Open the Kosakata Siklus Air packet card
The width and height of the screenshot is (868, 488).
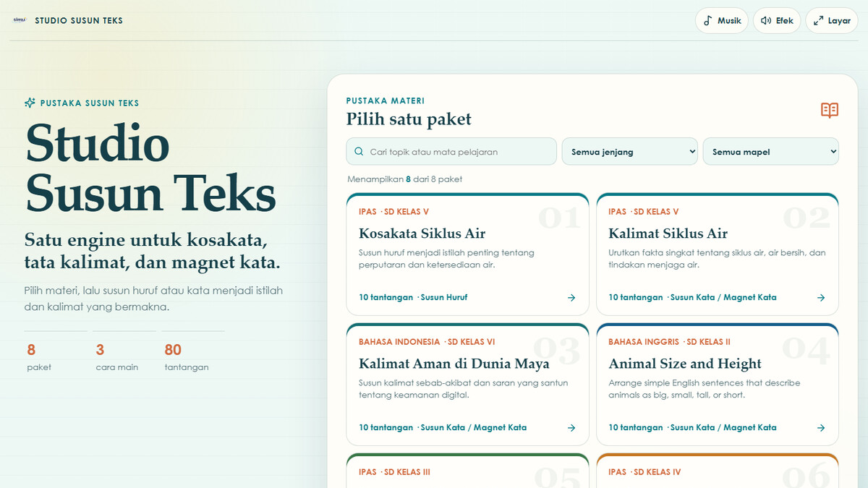coord(467,254)
